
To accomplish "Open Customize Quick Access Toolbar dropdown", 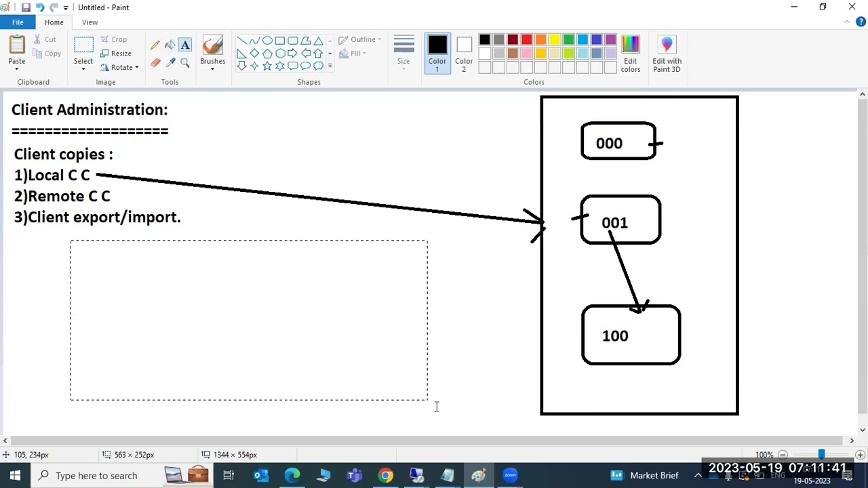I will click(66, 8).
